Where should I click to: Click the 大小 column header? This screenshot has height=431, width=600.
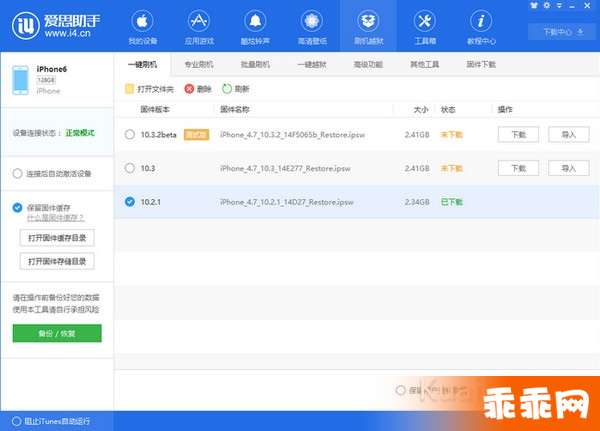click(421, 109)
